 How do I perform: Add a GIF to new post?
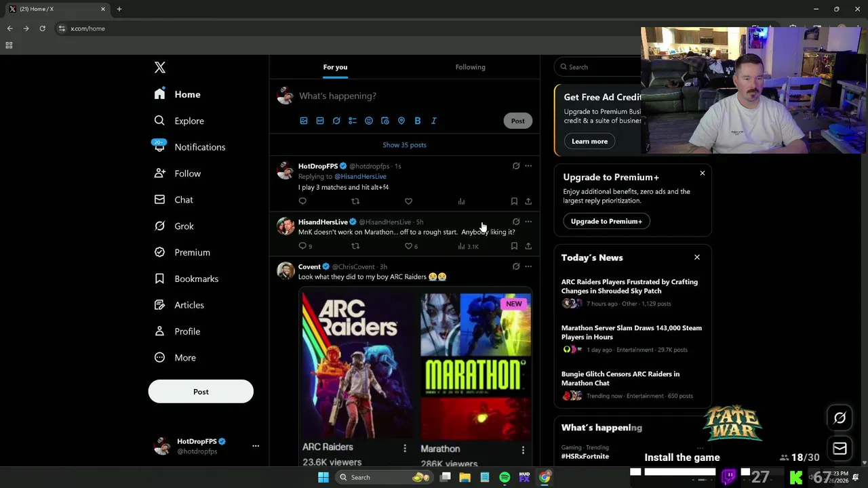tap(320, 121)
